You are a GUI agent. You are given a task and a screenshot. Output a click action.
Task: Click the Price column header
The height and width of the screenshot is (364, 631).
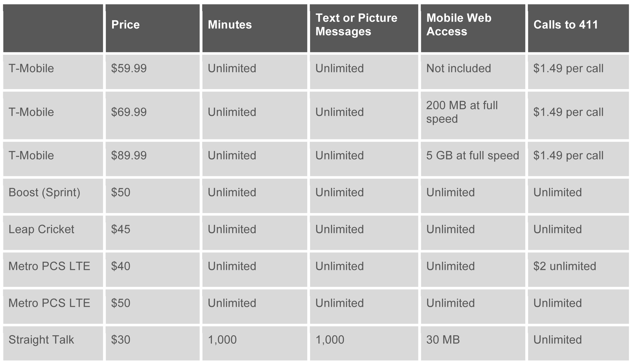pos(126,25)
